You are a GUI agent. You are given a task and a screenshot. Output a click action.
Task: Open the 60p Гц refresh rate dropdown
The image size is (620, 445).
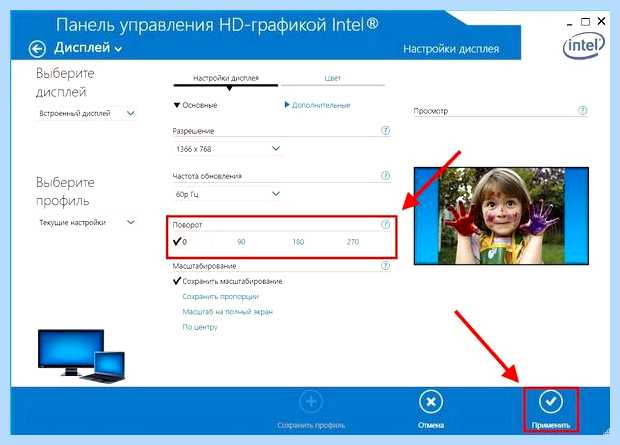(227, 194)
